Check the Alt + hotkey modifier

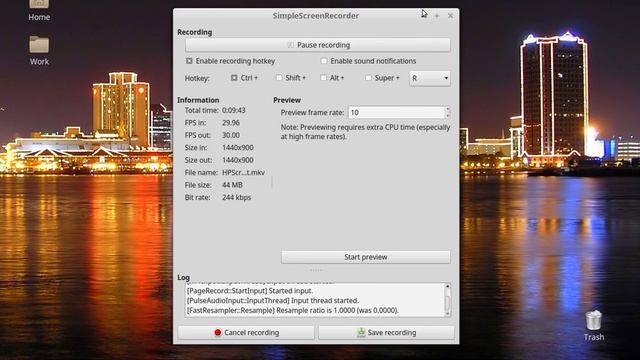click(x=323, y=78)
